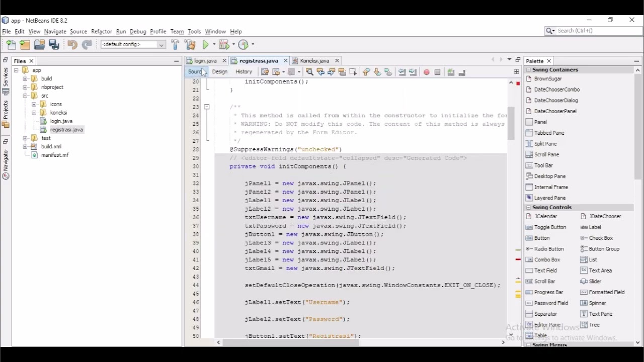This screenshot has width=644, height=362.
Task: Pick the Combo Box component in Palette
Action: coord(543,260)
